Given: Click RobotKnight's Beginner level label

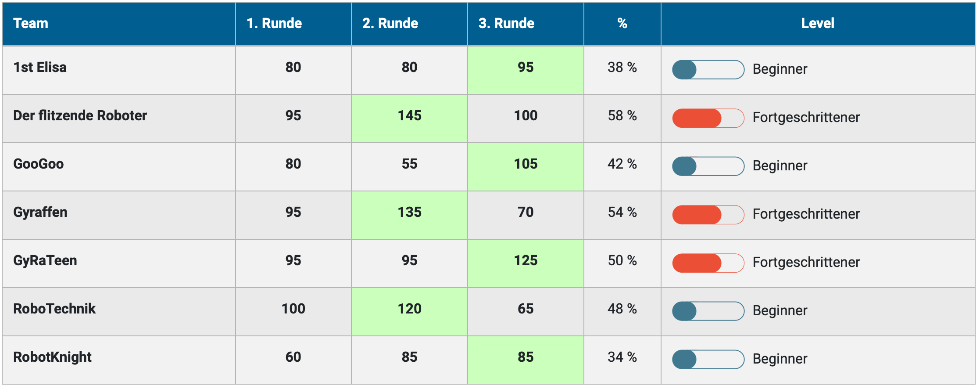Looking at the screenshot, I should (780, 359).
